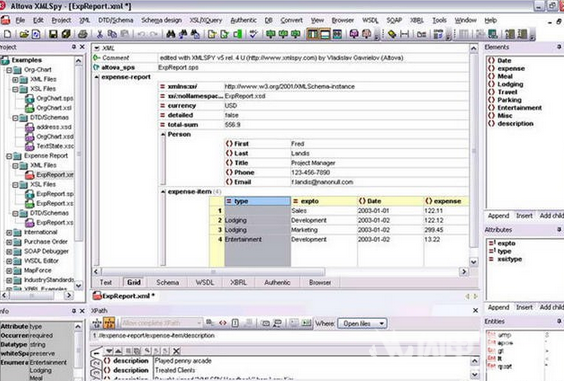Click the Print icon in the toolbar
This screenshot has height=381, width=564.
point(83,34)
